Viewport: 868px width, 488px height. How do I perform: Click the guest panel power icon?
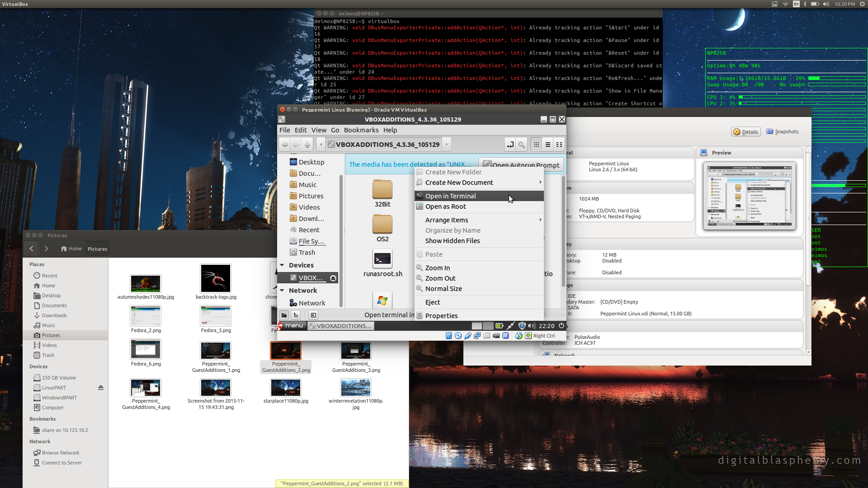point(561,325)
